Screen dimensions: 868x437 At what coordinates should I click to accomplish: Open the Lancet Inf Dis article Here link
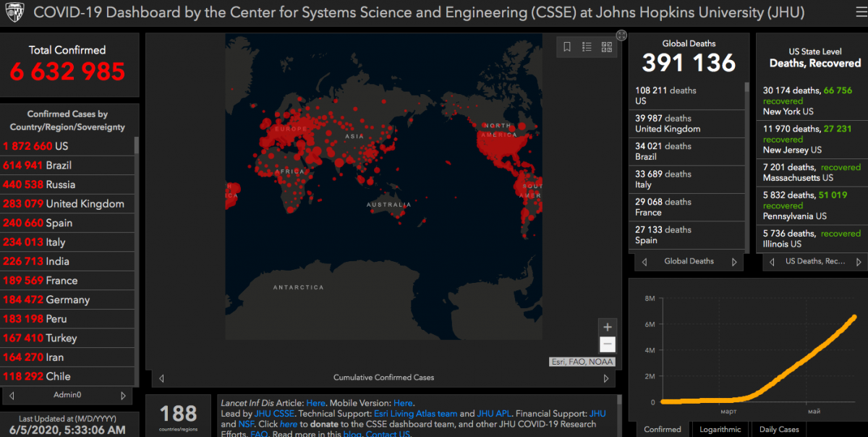pyautogui.click(x=316, y=403)
